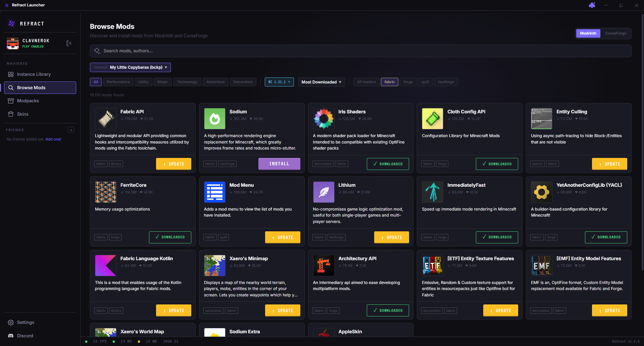Screen dimensions: 644x346
Task: Click the CLAVNEROK player avatar
Action: tap(13, 44)
